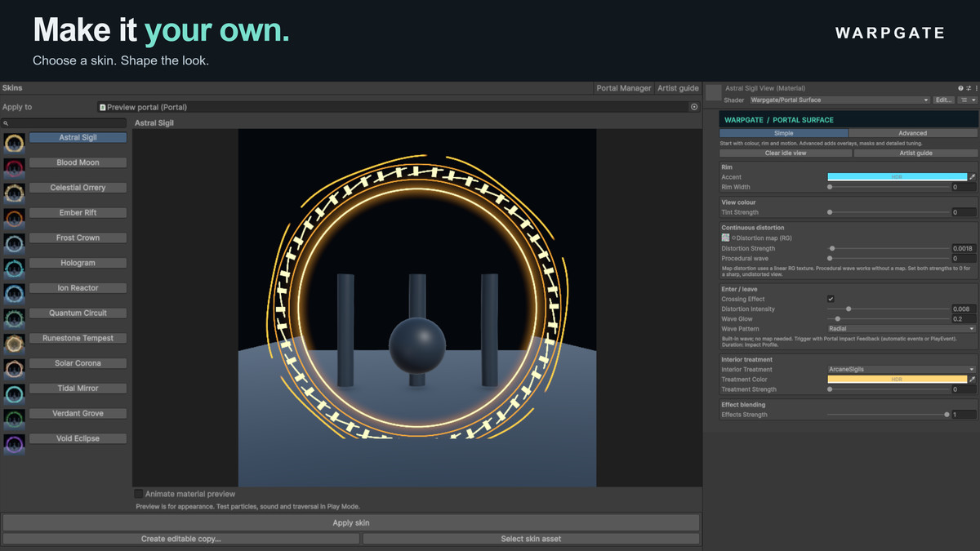Viewport: 980px width, 551px height.
Task: Click Select skin asset button
Action: click(531, 539)
